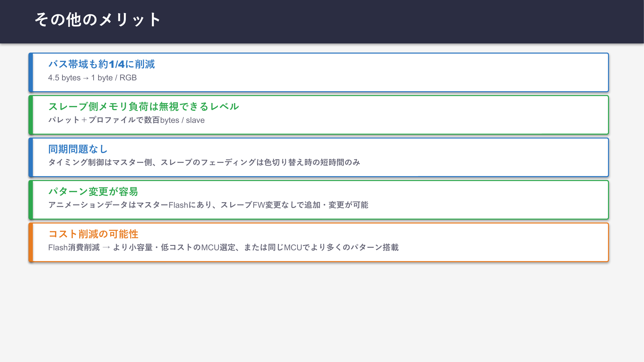The height and width of the screenshot is (362, 644).
Task: Click the dark header bar right of the title
Action: 400,21
